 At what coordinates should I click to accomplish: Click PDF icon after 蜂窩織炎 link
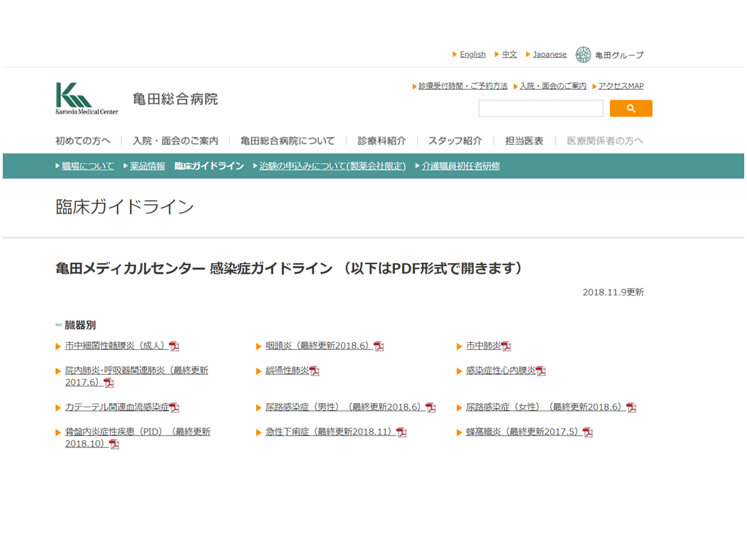coord(588,433)
